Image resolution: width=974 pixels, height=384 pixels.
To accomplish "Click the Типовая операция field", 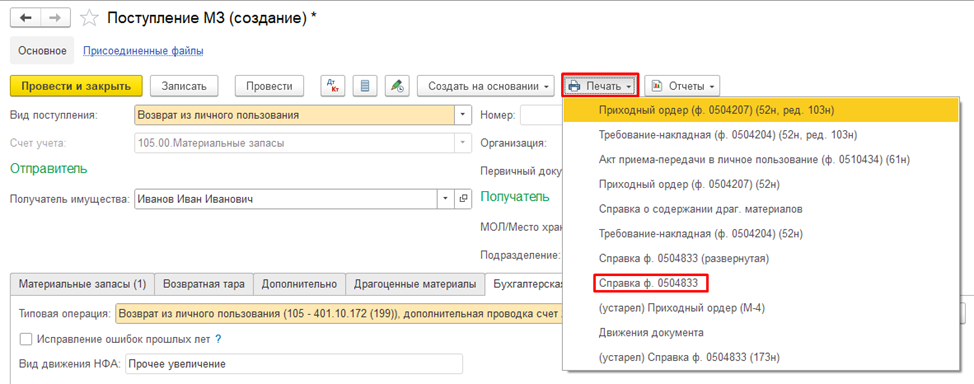I will tap(339, 314).
